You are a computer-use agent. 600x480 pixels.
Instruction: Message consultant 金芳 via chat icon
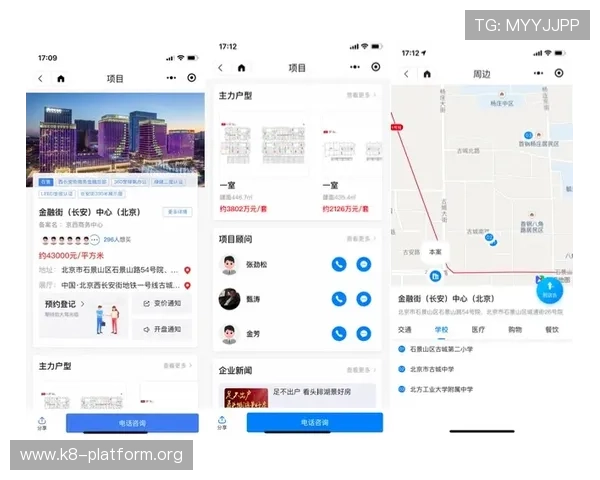(364, 333)
